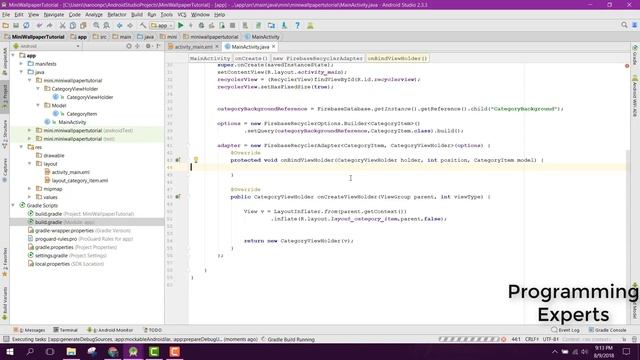Image resolution: width=640 pixels, height=360 pixels.
Task: Open the File menu
Action: [x=6, y=15]
